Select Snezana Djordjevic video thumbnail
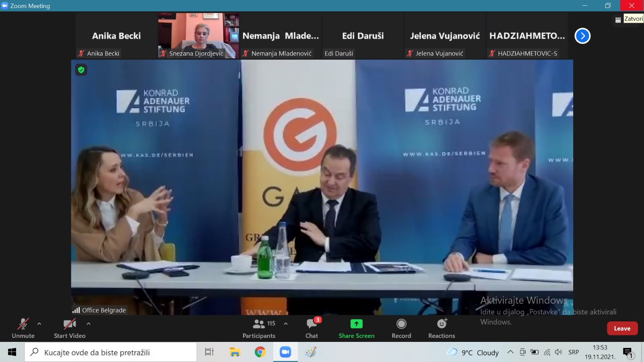644x362 pixels. click(x=198, y=36)
